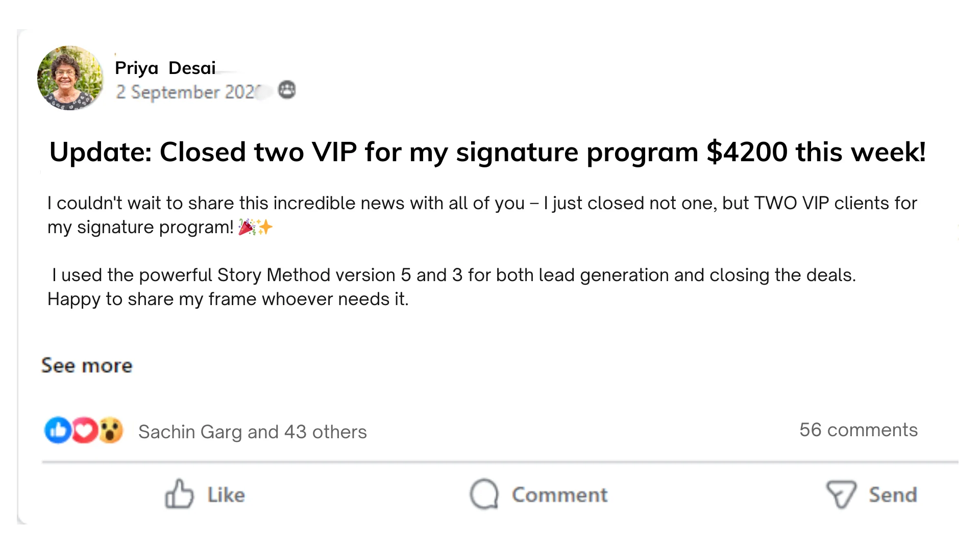Image resolution: width=980 pixels, height=551 pixels.
Task: Click the speech bubble Comment icon
Action: [x=484, y=494]
